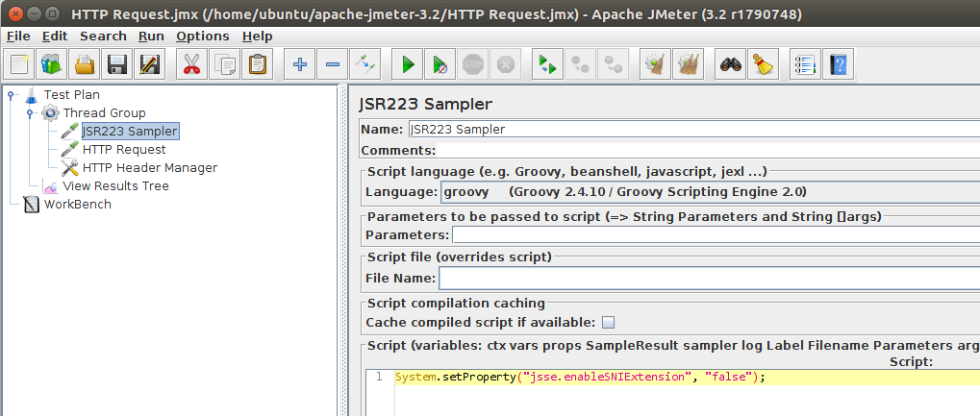Click the greyed Shutdown X icon
This screenshot has width=980, height=416.
505,63
